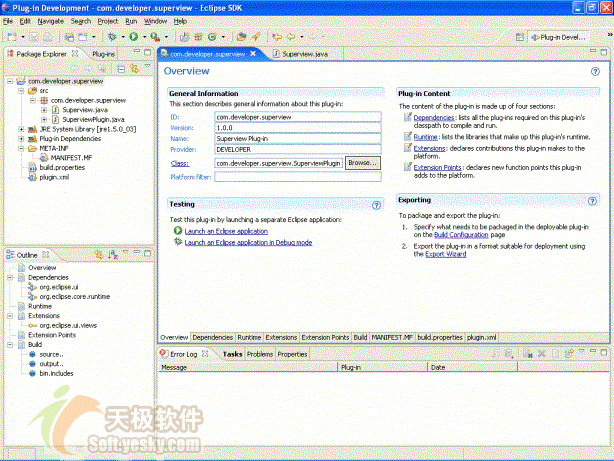Viewport: 614px width, 461px height.
Task: Close the com.developer.superview editor tab
Action: [x=253, y=53]
